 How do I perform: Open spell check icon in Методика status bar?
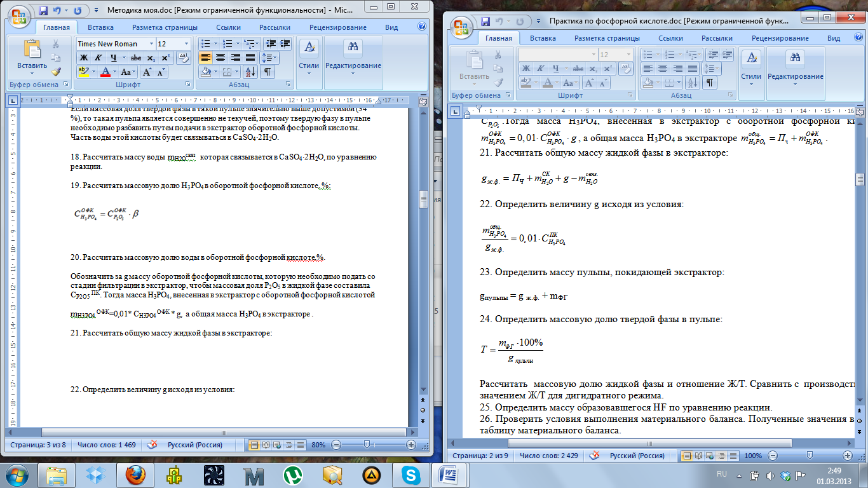tap(151, 445)
